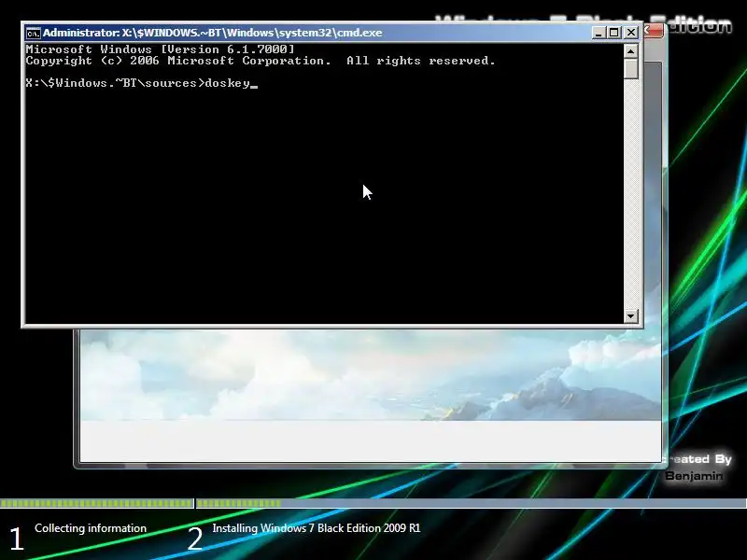Click the second installation progress bar segment
The width and height of the screenshot is (747, 560).
point(472,503)
